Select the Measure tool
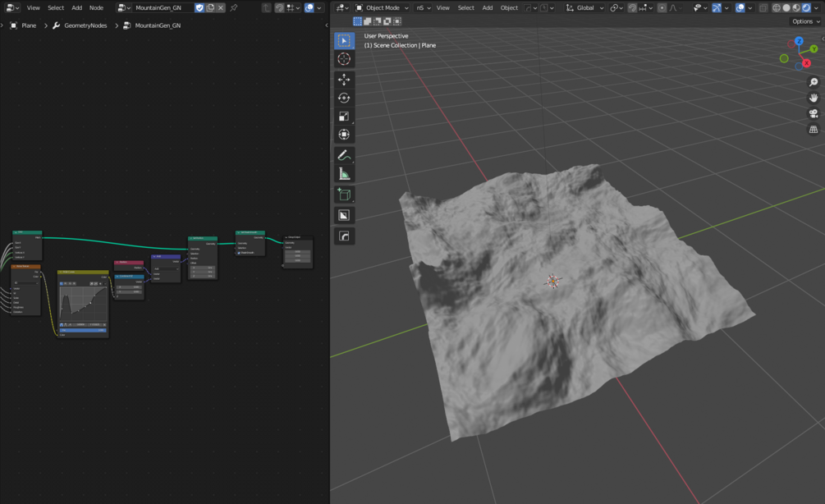The image size is (825, 504). pos(344,174)
